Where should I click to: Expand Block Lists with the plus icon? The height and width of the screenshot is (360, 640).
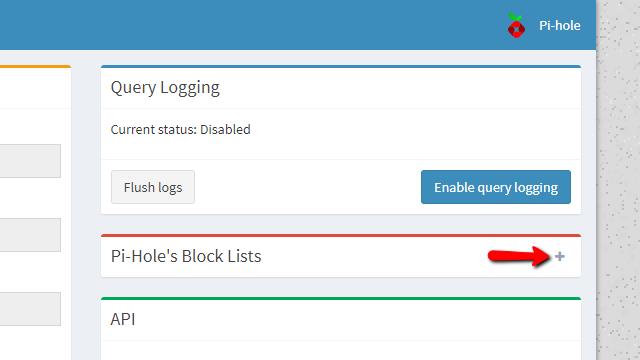[x=560, y=256]
